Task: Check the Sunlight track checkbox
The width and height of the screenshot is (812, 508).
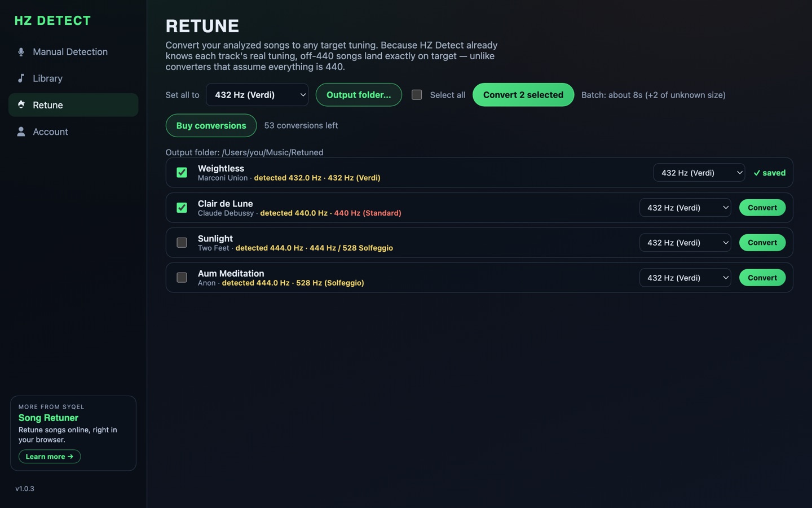Action: pos(182,243)
